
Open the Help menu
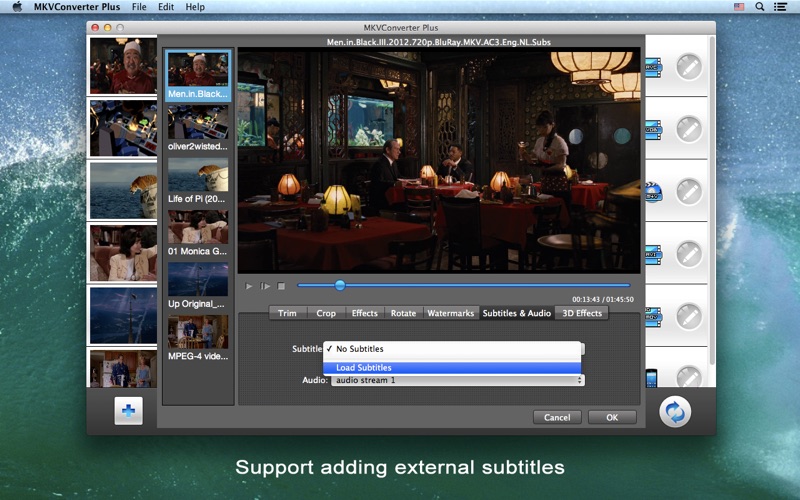click(x=195, y=7)
